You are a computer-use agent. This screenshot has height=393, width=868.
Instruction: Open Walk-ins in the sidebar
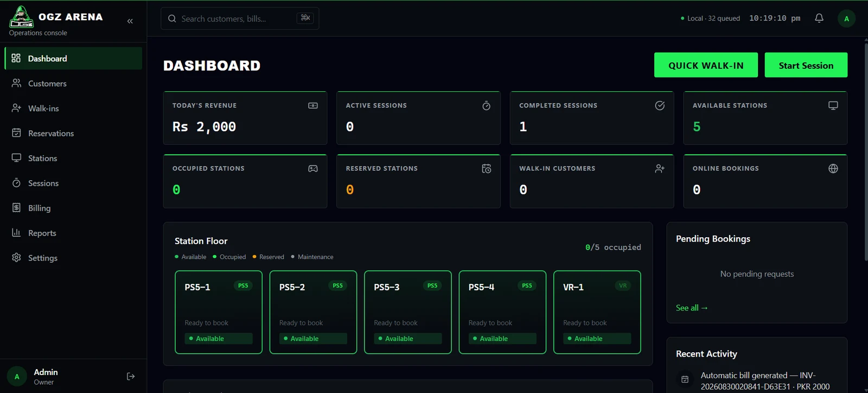(x=73, y=108)
